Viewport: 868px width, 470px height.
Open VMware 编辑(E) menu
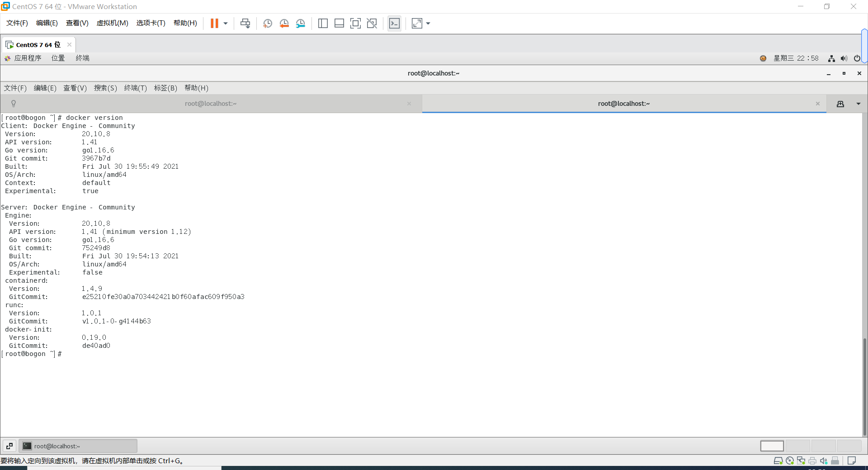tap(47, 23)
